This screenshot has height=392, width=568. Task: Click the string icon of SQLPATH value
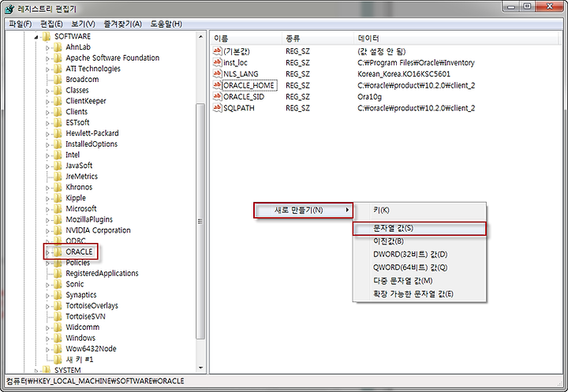[x=217, y=107]
